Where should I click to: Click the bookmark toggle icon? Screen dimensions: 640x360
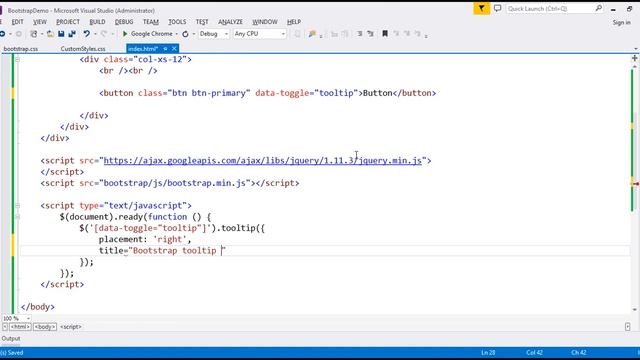384,34
